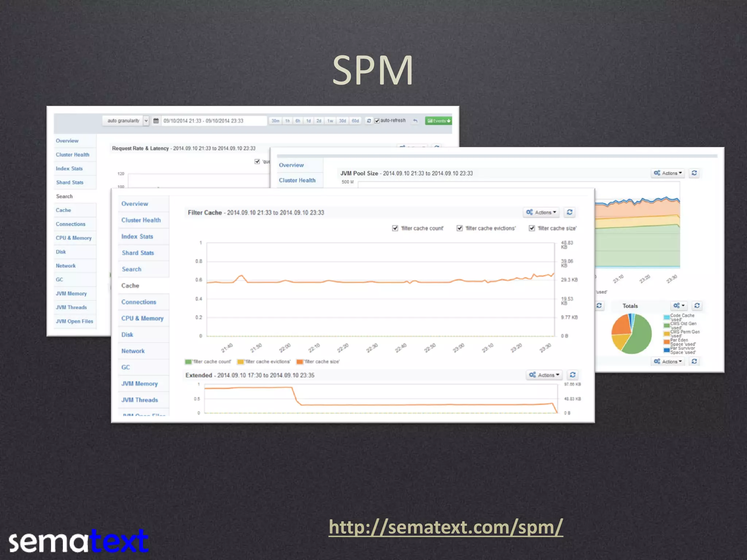Select the 1d time range button
Image resolution: width=747 pixels, height=560 pixels.
(x=309, y=121)
